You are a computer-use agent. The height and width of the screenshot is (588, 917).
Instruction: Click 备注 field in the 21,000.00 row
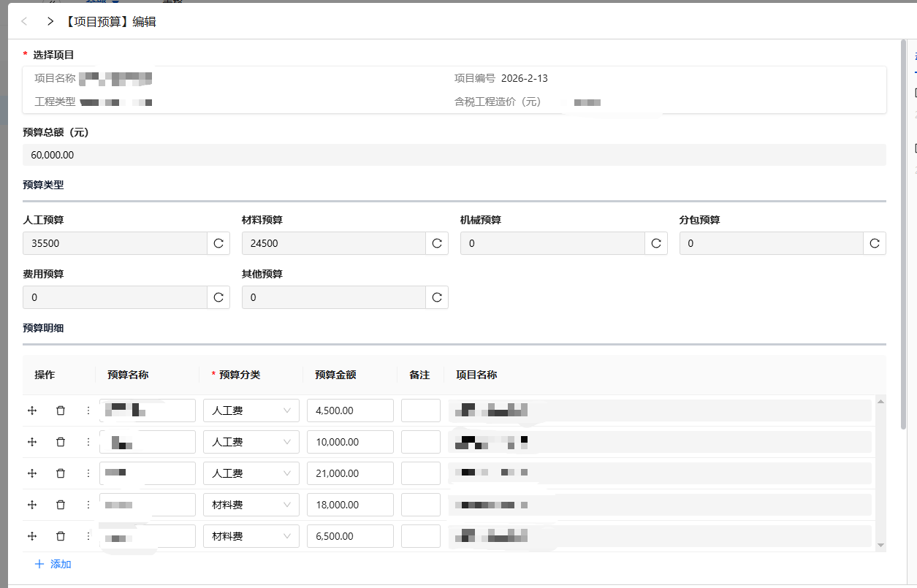(420, 473)
